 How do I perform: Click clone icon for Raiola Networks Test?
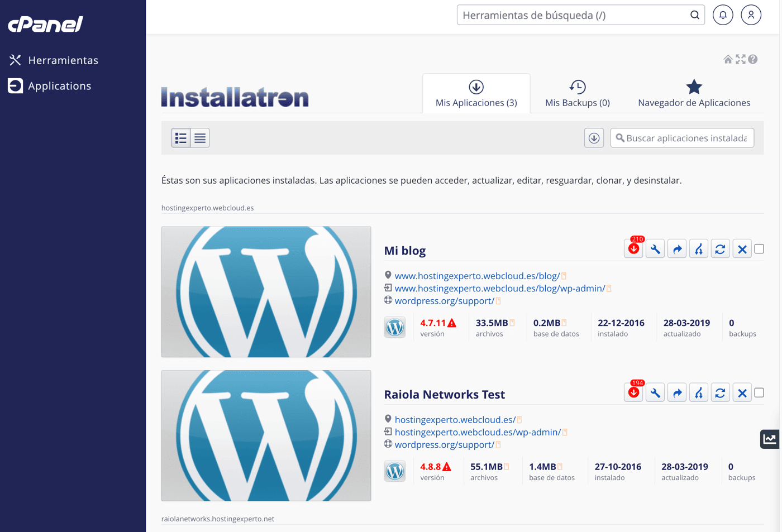(x=699, y=393)
